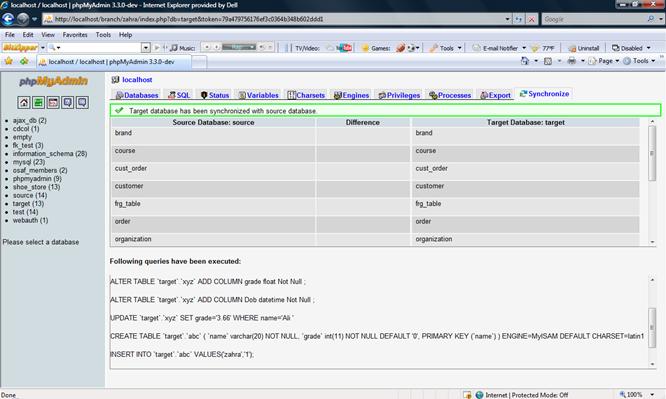Screen dimensions: 666x399
Task: Click the YouTube icon in toolbar
Action: click(344, 48)
